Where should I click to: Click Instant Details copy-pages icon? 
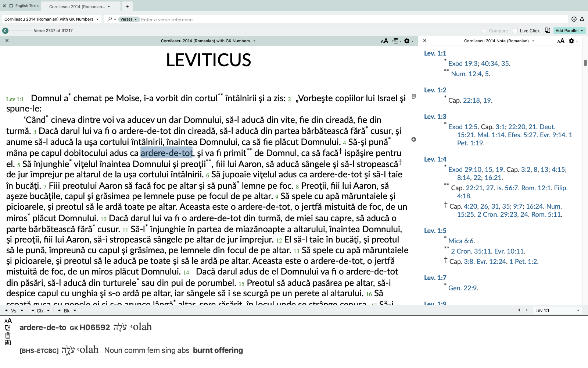coord(8,328)
